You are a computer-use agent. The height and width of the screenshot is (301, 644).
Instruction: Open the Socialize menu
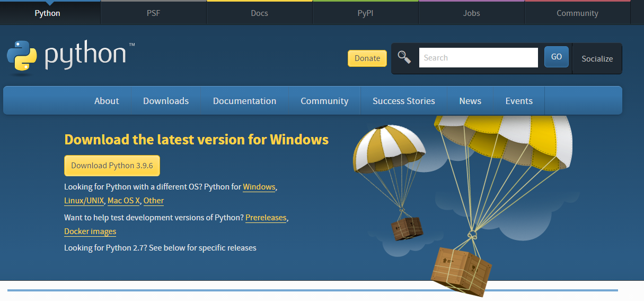(597, 58)
